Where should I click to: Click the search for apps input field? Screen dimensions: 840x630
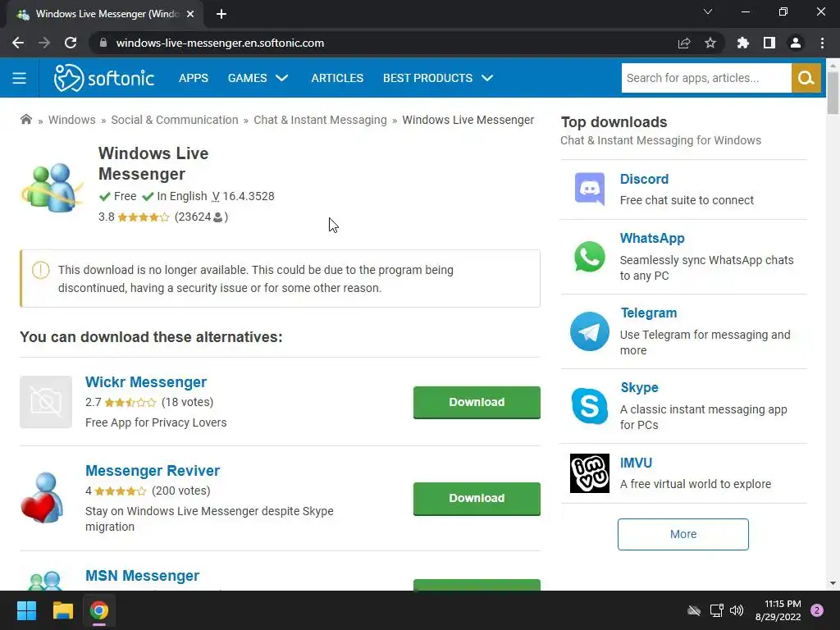pos(706,78)
